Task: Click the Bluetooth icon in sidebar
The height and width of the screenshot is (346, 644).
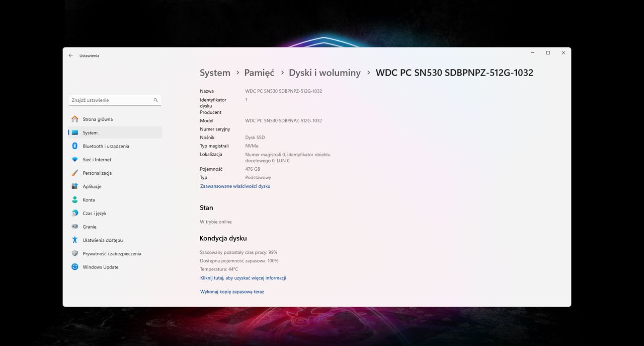Action: pyautogui.click(x=75, y=146)
